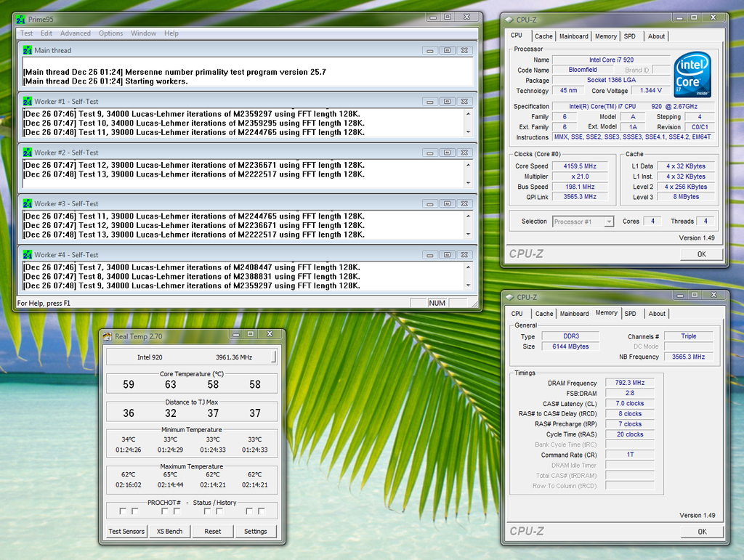Toggle third core's PROCHOT history checkbox

point(219,511)
